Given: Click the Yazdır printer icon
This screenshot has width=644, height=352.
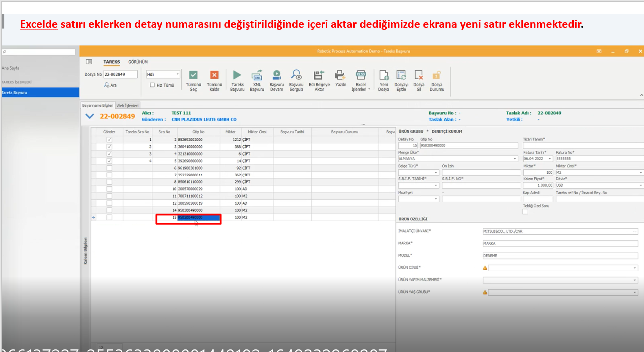Looking at the screenshot, I should pyautogui.click(x=340, y=75).
